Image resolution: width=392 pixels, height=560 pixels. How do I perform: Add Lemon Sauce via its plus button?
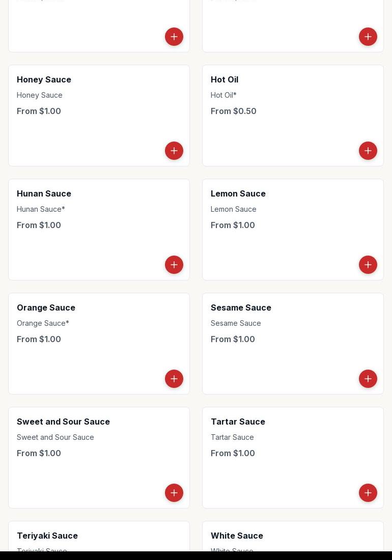point(368,265)
